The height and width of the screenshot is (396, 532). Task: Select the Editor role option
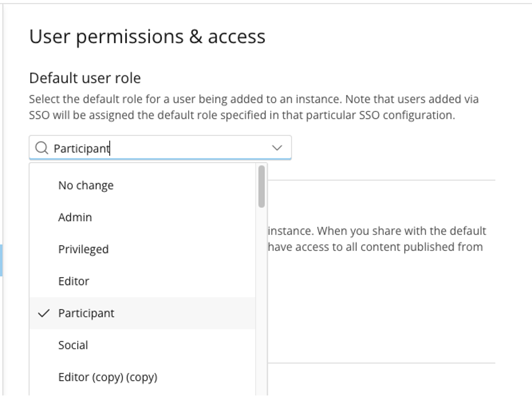coord(142,281)
